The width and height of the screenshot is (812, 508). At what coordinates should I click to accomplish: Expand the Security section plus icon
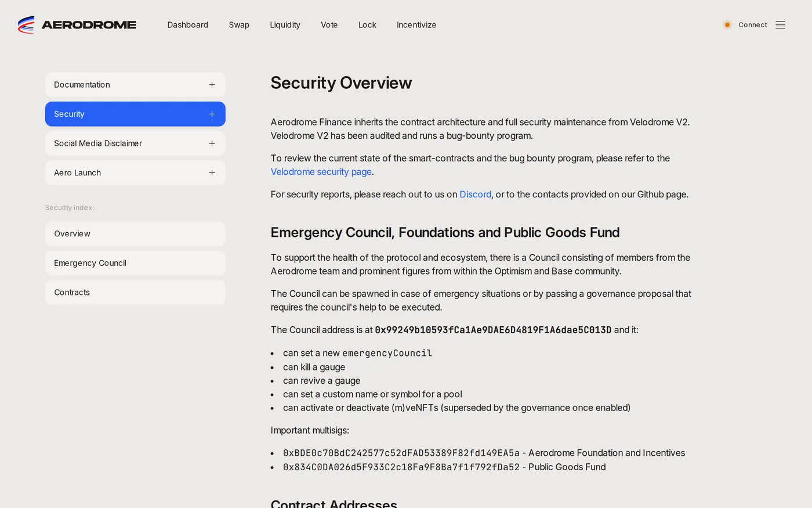click(x=212, y=114)
